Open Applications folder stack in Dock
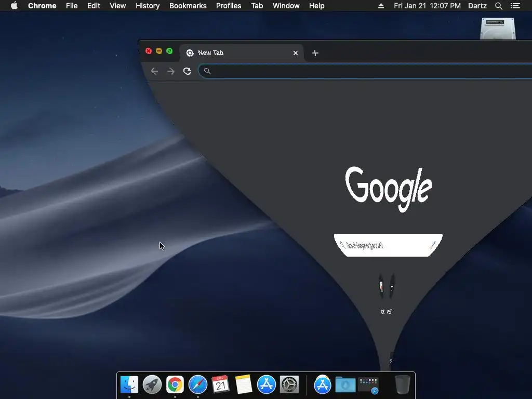This screenshot has height=399, width=532. coord(322,384)
